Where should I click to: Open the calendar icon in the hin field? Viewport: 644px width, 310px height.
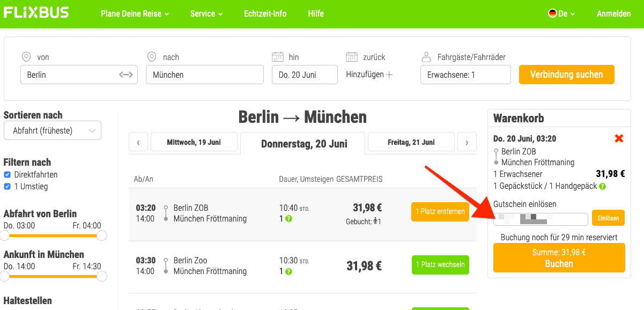(x=278, y=56)
